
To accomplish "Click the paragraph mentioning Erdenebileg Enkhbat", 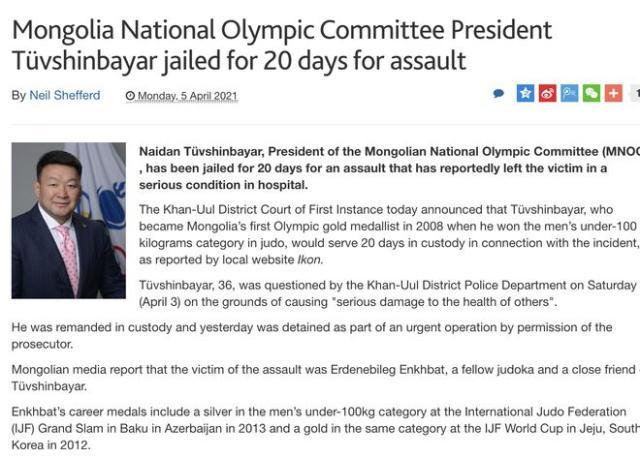I will tap(320, 377).
